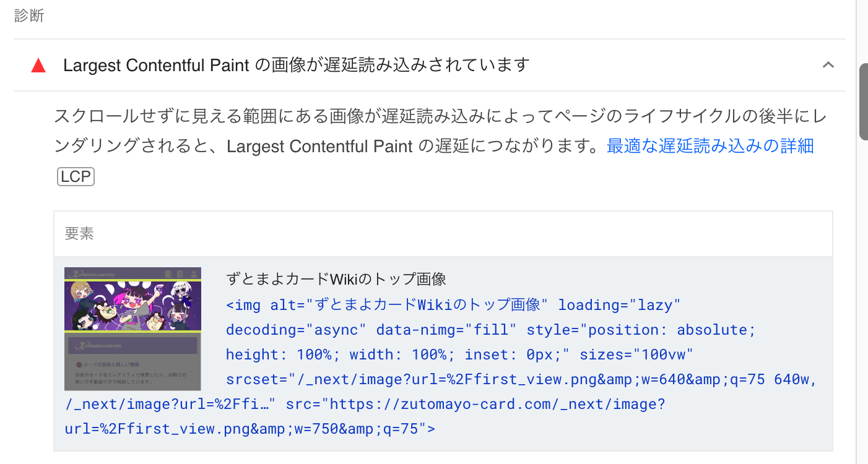The width and height of the screenshot is (868, 464).
Task: Collapse the lazy-loaded image audit with the chevron
Action: (x=828, y=64)
